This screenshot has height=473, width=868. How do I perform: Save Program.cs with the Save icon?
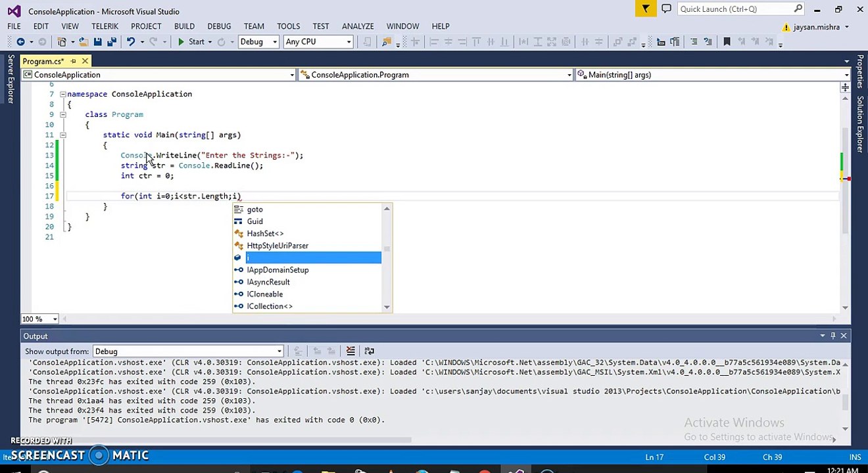(97, 42)
